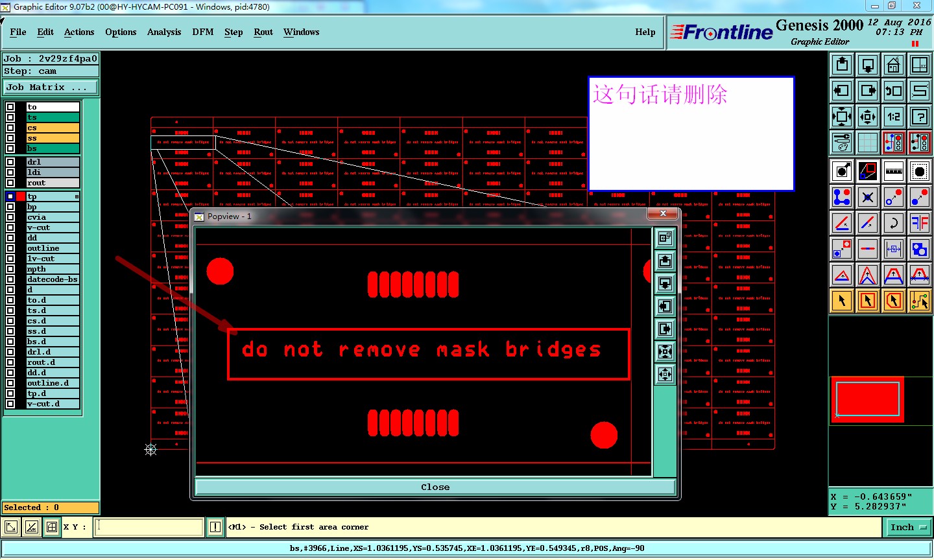Click the XY window coordinates icon

click(920, 65)
